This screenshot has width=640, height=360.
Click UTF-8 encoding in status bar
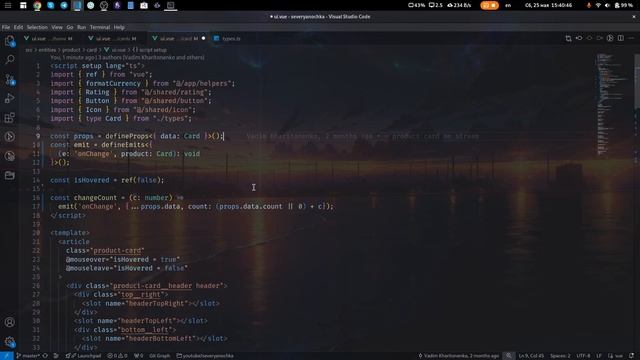pos(583,356)
